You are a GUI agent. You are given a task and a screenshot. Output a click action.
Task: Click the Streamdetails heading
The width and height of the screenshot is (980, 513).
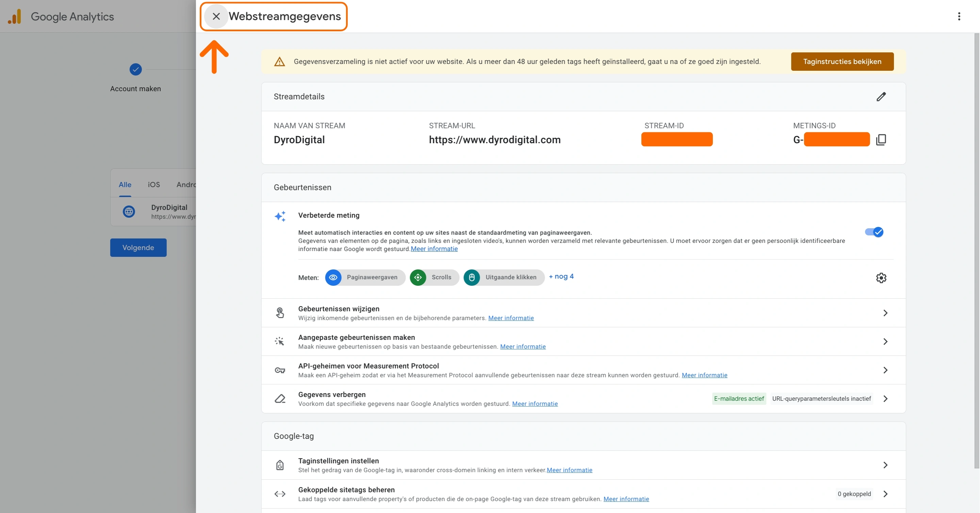coord(299,97)
